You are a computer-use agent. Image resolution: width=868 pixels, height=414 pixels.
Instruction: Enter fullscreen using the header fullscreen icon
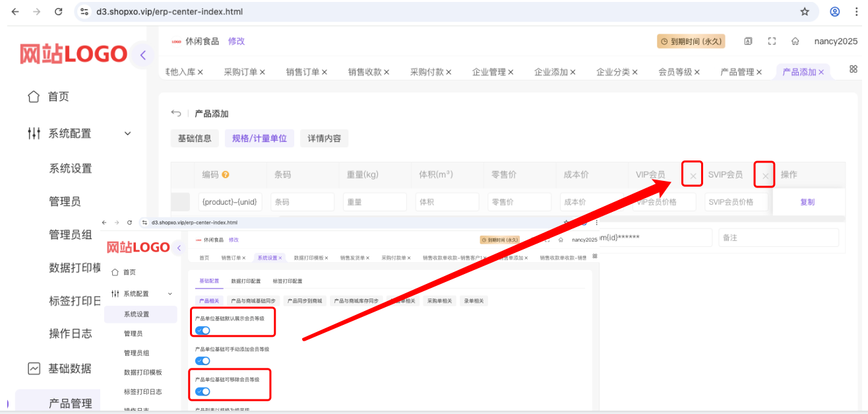click(772, 41)
